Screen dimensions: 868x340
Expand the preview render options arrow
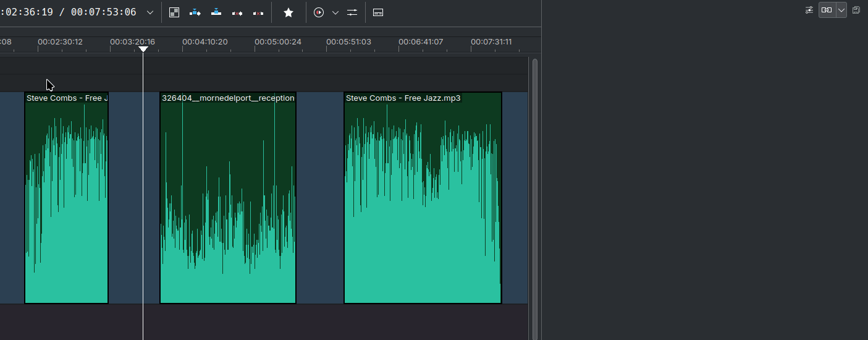pos(335,12)
